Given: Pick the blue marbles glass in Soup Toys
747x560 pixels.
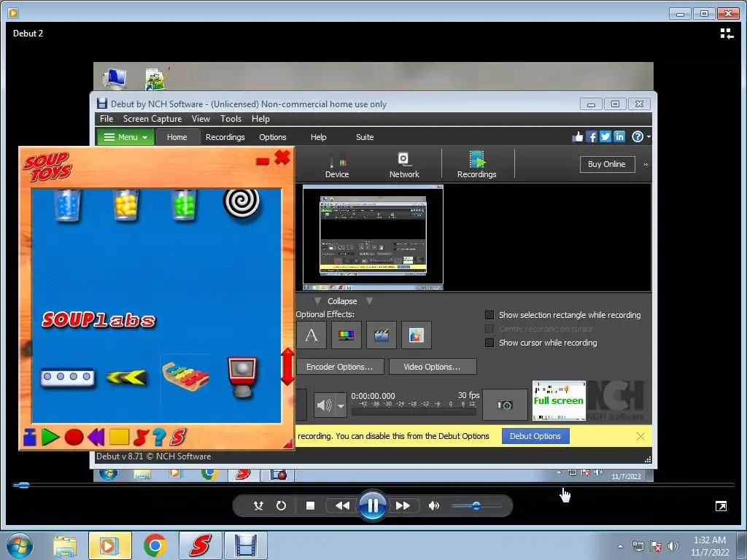Looking at the screenshot, I should pyautogui.click(x=67, y=205).
